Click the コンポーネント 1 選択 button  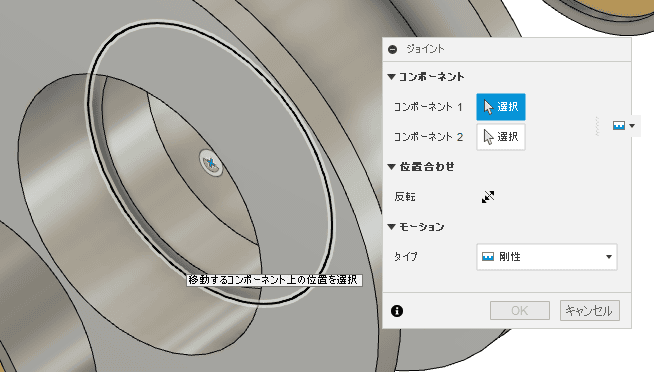pos(501,107)
